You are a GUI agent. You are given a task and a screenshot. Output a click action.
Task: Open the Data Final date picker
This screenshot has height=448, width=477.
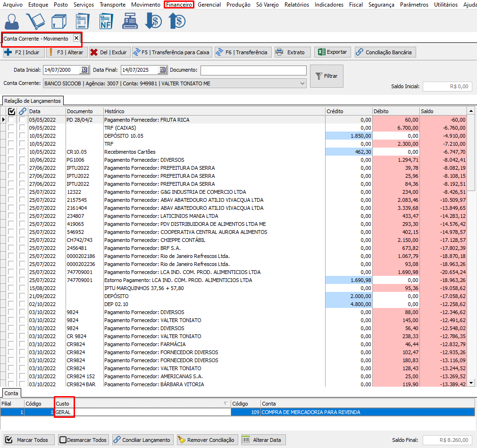[x=162, y=70]
